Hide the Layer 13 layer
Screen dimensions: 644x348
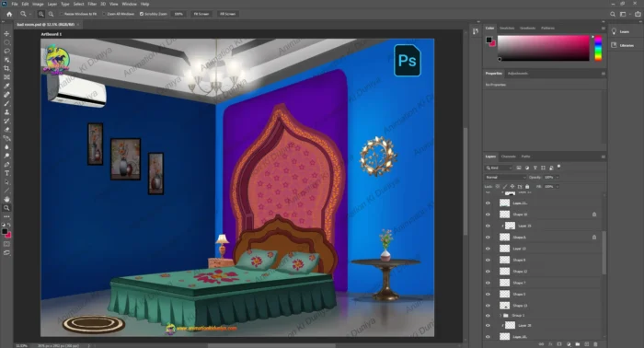coord(488,249)
